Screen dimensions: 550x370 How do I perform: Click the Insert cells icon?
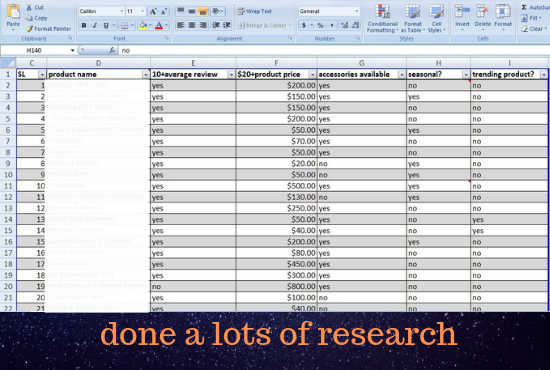462,12
